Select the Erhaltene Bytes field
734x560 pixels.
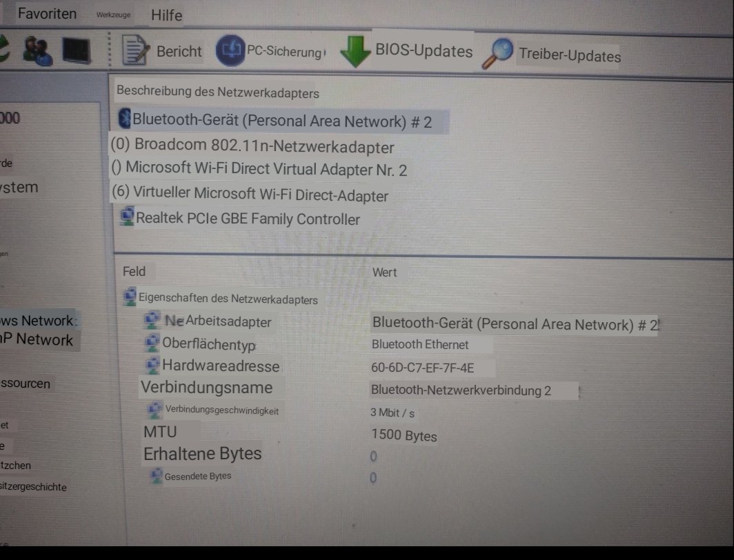(x=202, y=454)
